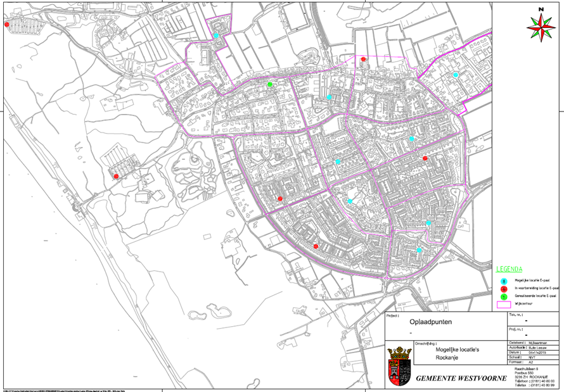Viewport: 564px width, 392px height.
Task: Click the Westvoorne coat of arms
Action: (x=399, y=367)
